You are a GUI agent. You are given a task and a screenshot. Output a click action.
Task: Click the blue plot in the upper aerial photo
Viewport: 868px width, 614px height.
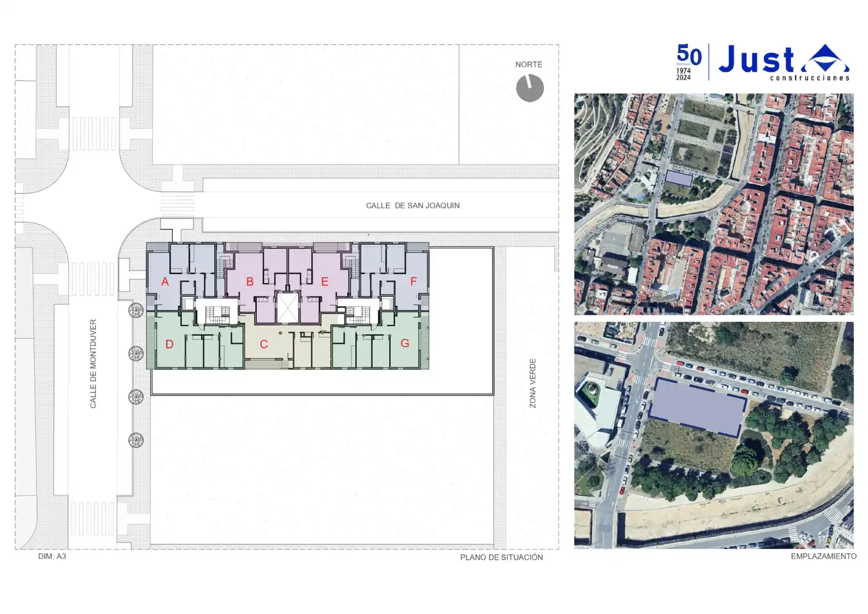(x=679, y=178)
